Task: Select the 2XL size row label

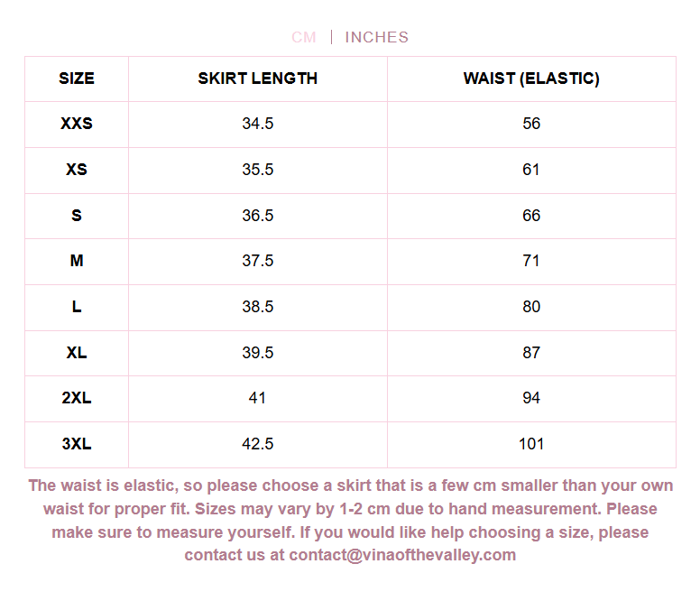Action: pyautogui.click(x=77, y=398)
